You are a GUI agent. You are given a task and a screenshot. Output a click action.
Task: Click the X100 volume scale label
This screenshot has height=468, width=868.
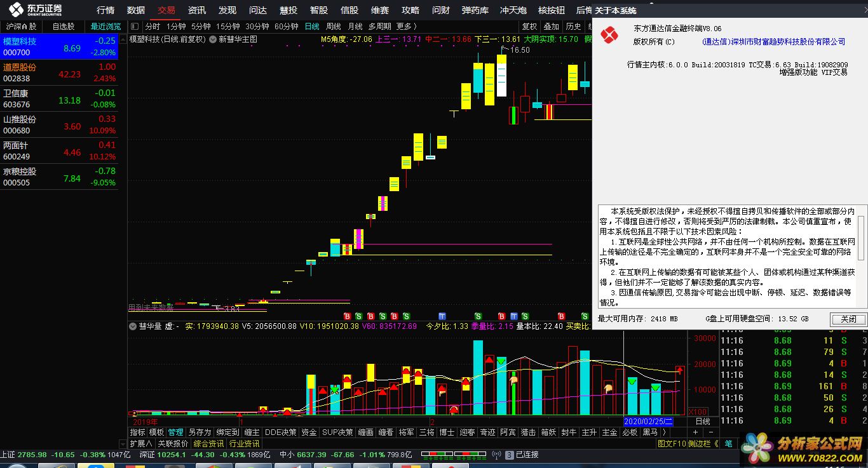point(697,411)
